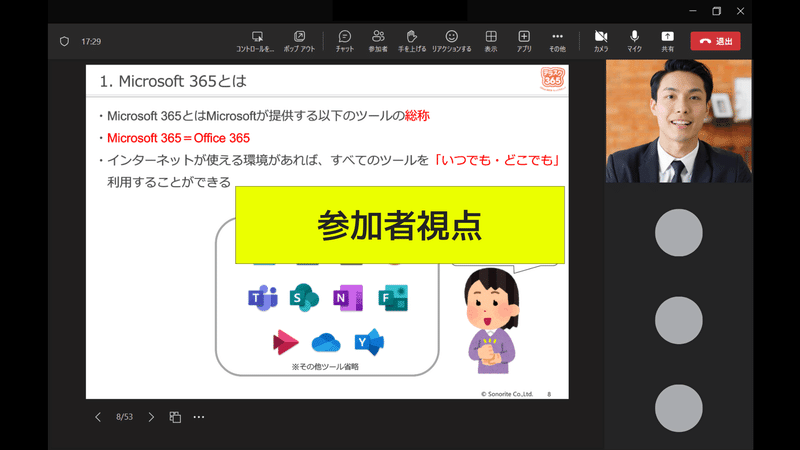Viewport: 800px width, 450px height.
Task: Click the Stream icon on the slide
Action: pyautogui.click(x=285, y=342)
